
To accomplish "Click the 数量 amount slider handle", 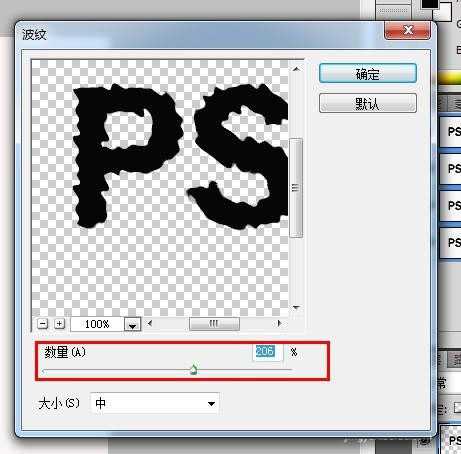I will point(193,369).
